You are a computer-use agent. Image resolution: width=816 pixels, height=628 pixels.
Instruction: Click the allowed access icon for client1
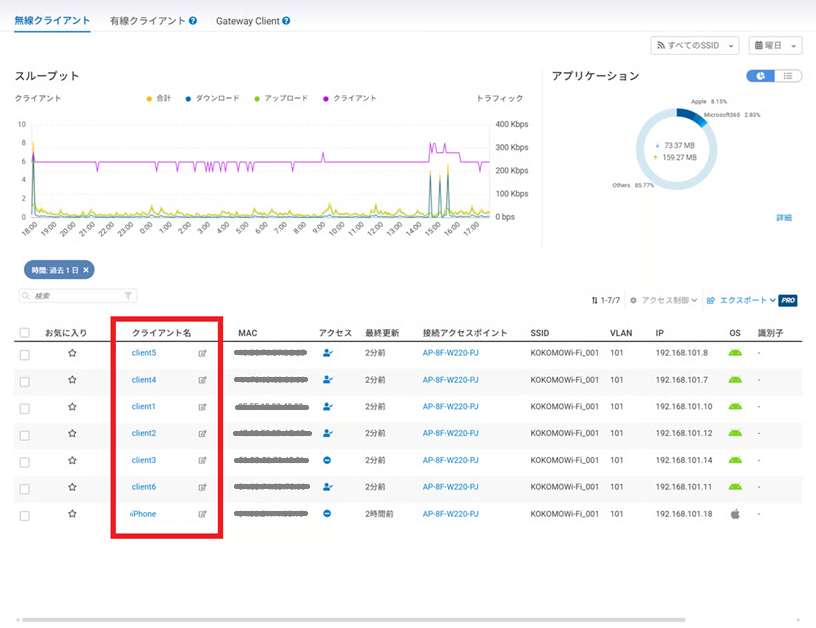pyautogui.click(x=327, y=407)
